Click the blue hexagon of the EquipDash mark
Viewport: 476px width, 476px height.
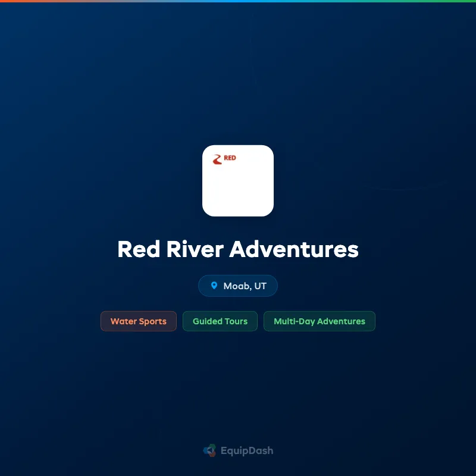(206, 450)
